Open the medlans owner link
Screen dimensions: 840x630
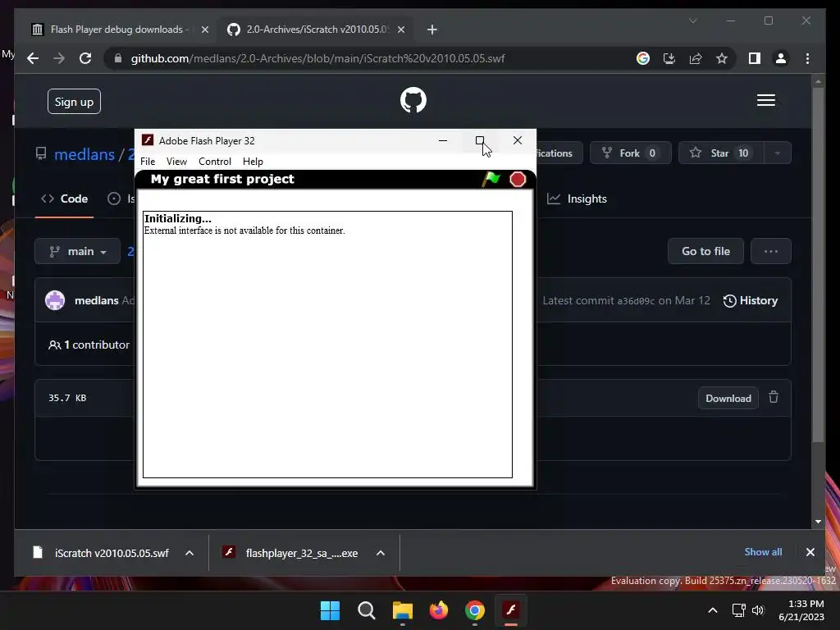click(x=84, y=154)
